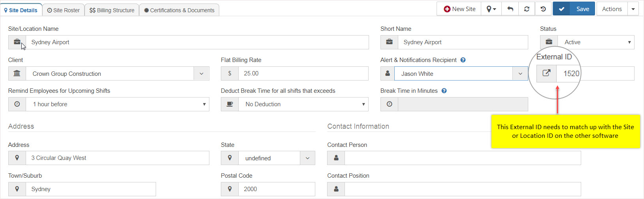This screenshot has width=644, height=199.
Task: Click the refresh icon in the toolbar
Action: click(x=527, y=9)
